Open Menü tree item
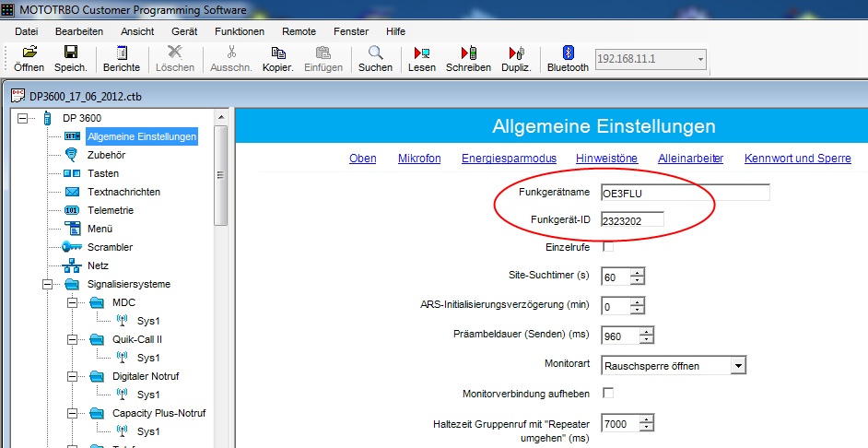Image resolution: width=868 pixels, height=448 pixels. pos(100,229)
